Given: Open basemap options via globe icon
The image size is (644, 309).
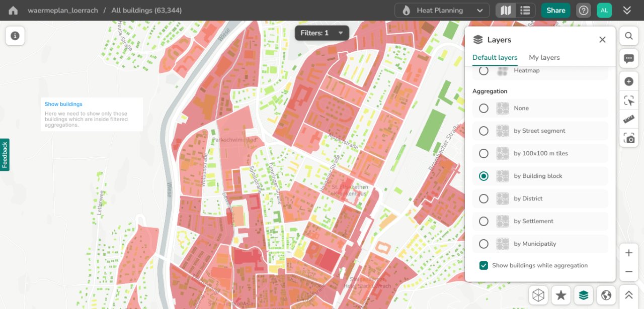Looking at the screenshot, I should (605, 295).
